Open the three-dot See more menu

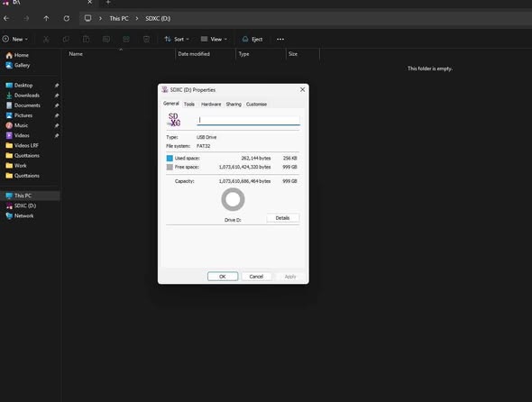pyautogui.click(x=280, y=40)
